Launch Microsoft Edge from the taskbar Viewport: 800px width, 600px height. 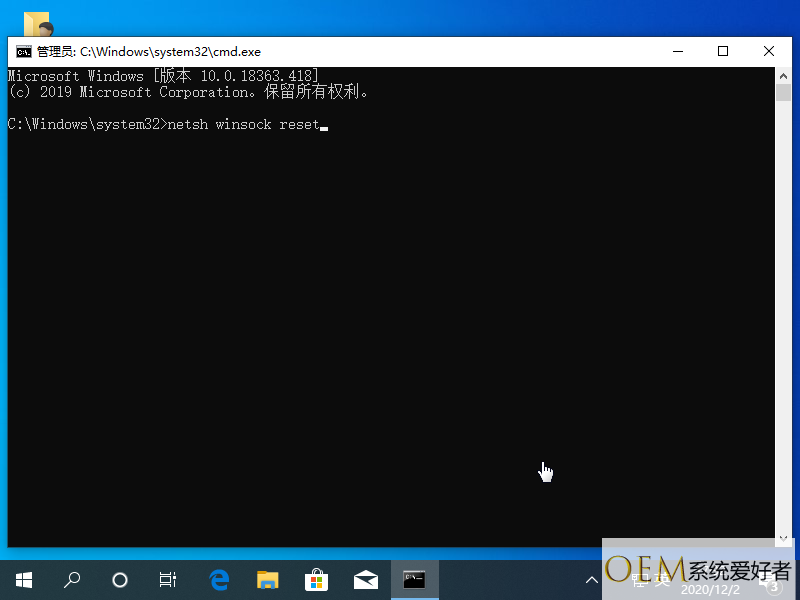[x=219, y=579]
